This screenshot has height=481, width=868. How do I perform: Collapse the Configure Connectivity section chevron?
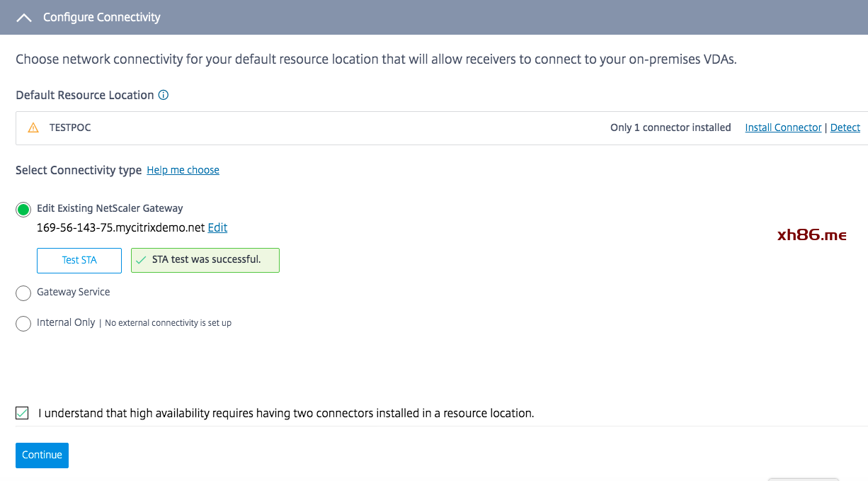(x=23, y=18)
